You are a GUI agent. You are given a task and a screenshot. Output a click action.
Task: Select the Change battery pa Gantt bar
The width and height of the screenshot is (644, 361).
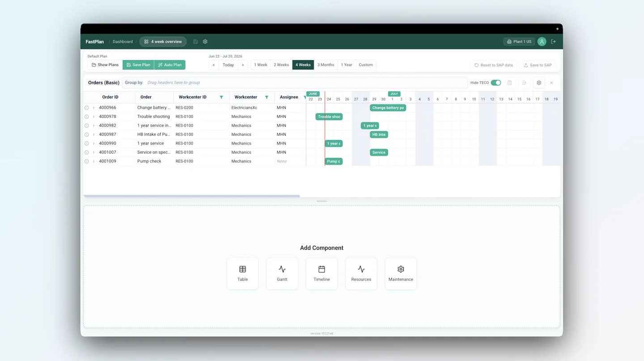click(x=388, y=108)
